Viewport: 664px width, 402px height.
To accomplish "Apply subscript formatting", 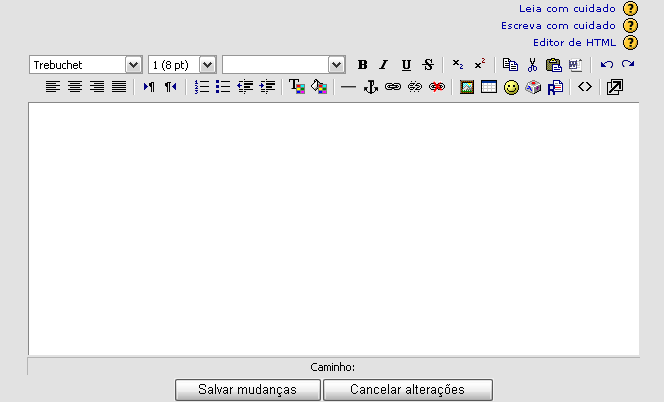I will pos(458,65).
